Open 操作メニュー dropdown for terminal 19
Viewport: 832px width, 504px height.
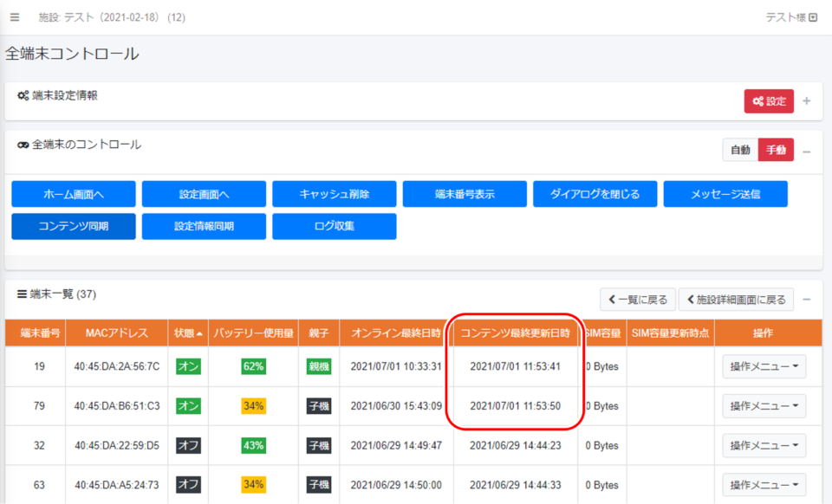coord(764,366)
